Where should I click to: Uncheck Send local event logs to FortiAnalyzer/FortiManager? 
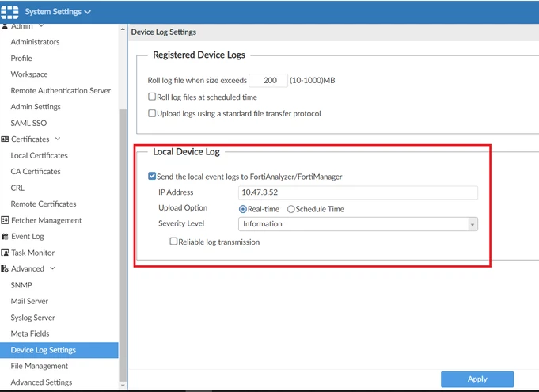click(152, 176)
